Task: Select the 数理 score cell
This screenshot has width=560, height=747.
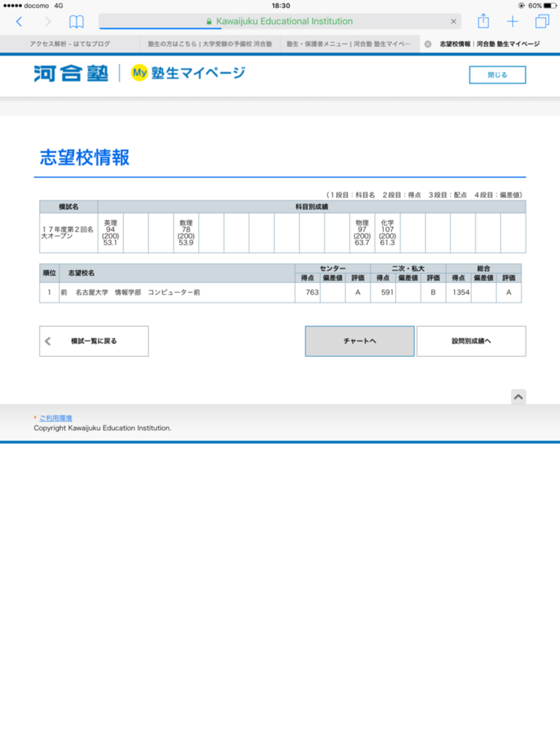Action: coord(186,233)
